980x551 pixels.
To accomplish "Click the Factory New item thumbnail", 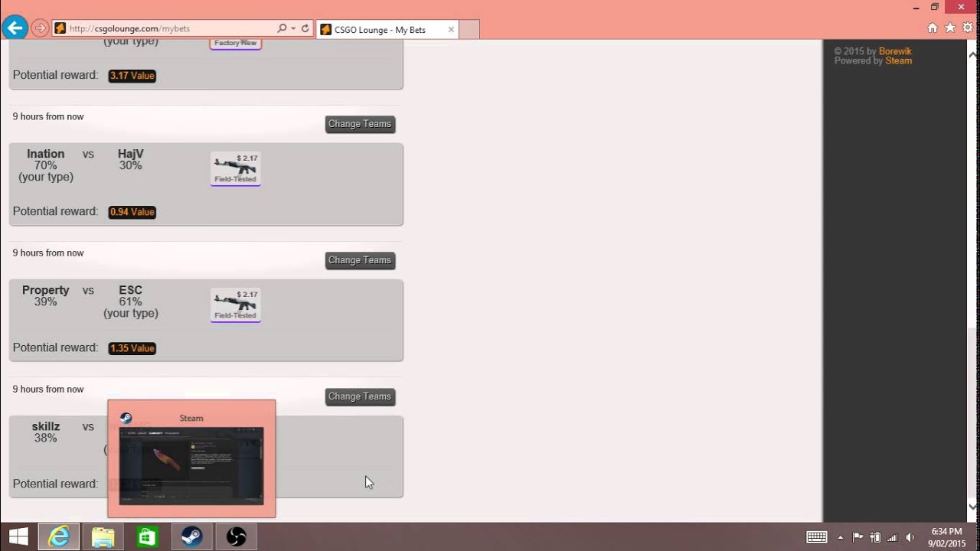I will (236, 44).
